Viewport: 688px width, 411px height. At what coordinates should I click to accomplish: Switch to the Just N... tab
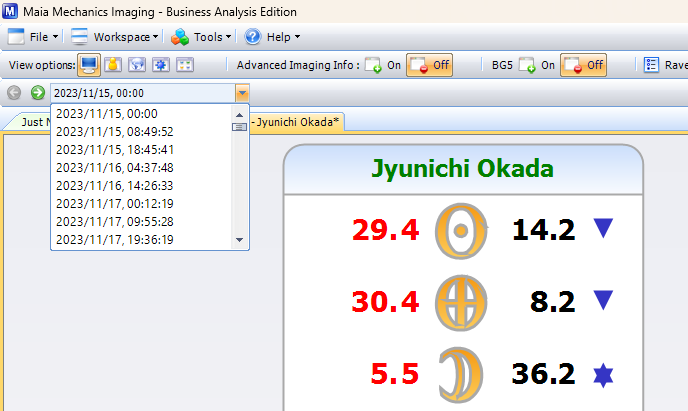(31, 122)
